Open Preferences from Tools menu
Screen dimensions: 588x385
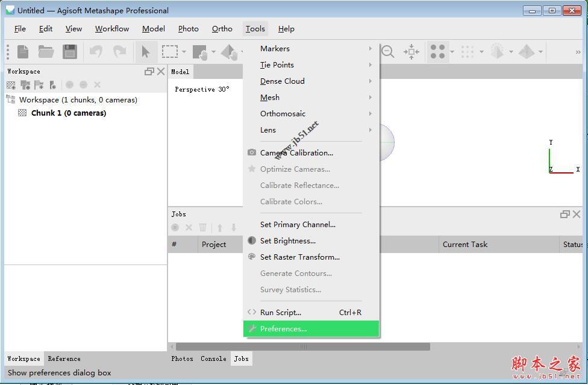pyautogui.click(x=311, y=329)
